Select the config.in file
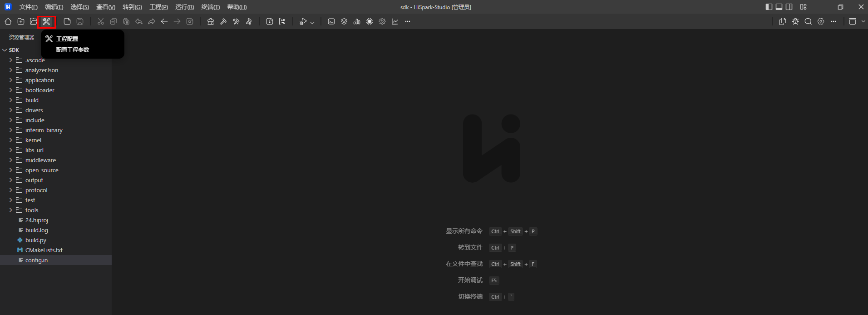868x315 pixels. click(56, 260)
